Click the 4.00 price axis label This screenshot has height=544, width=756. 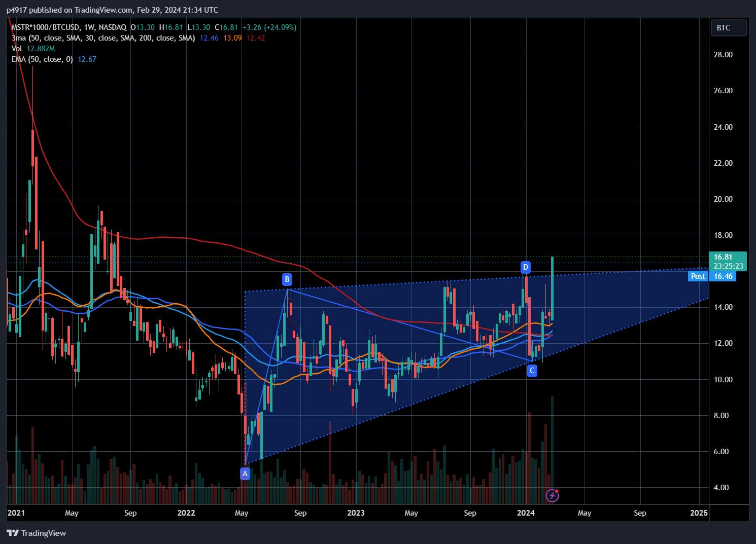[x=723, y=487]
